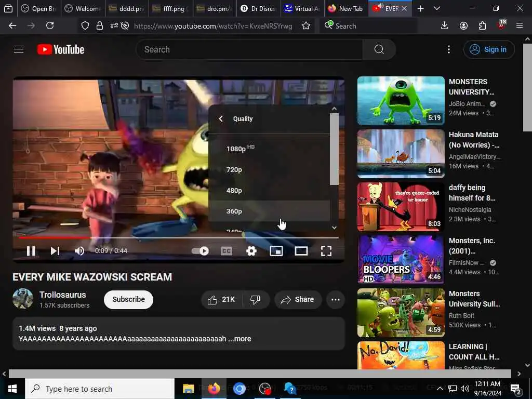This screenshot has width=532, height=399.
Task: Enable miniplayer mode
Action: click(276, 251)
